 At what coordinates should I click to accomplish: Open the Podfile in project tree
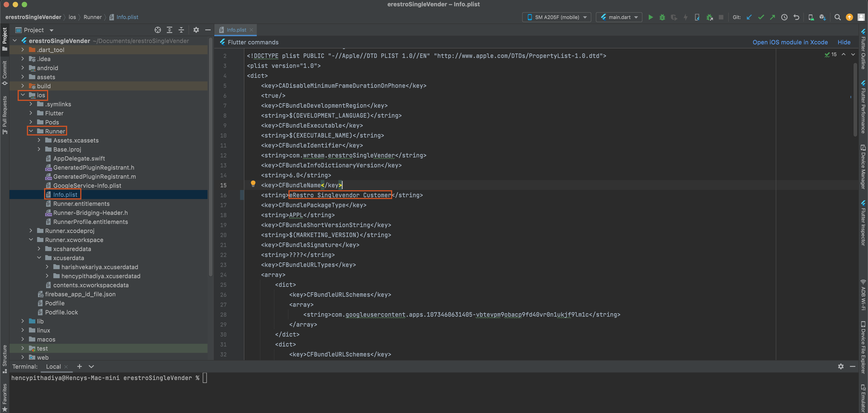click(54, 303)
